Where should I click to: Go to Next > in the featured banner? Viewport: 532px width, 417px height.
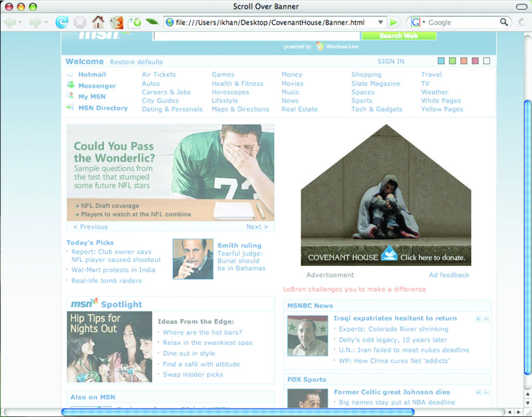[257, 227]
